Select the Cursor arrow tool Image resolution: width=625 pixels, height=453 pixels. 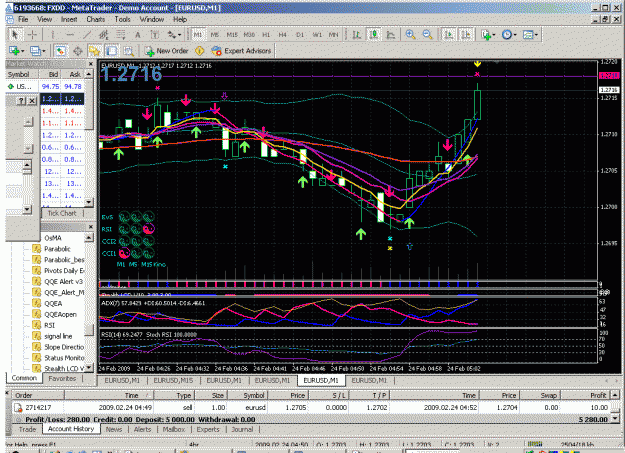(x=14, y=35)
